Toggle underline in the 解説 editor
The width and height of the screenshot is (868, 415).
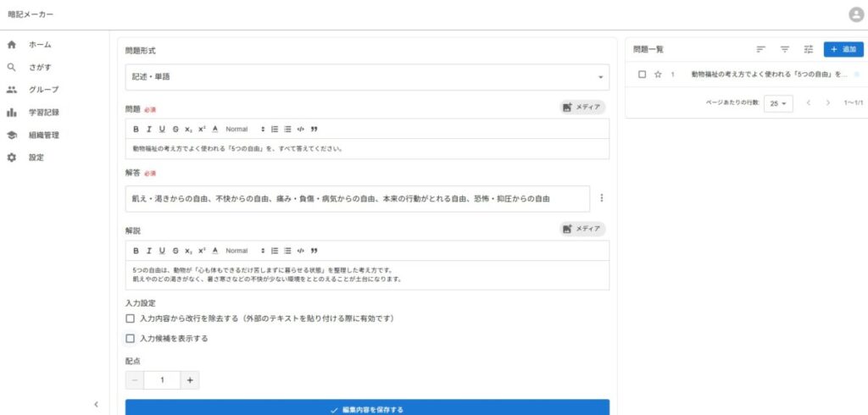point(162,251)
